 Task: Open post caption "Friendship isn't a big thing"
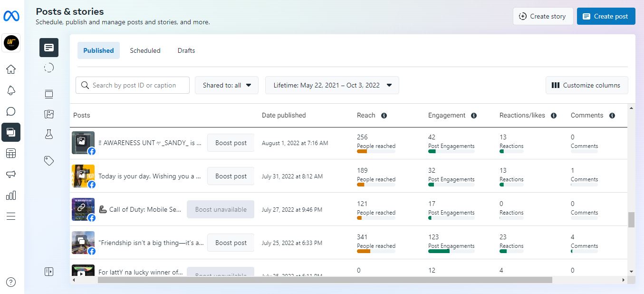[x=151, y=243]
